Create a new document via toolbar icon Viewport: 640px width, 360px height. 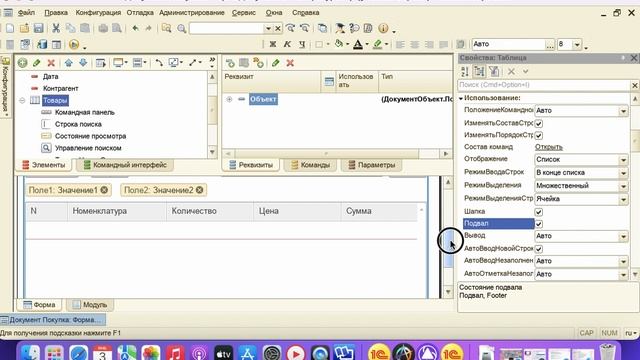(10, 28)
